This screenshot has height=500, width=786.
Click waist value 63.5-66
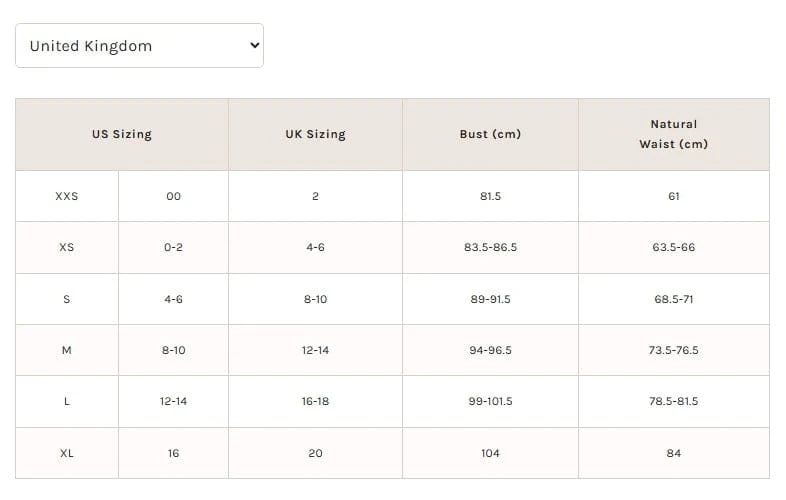point(674,247)
